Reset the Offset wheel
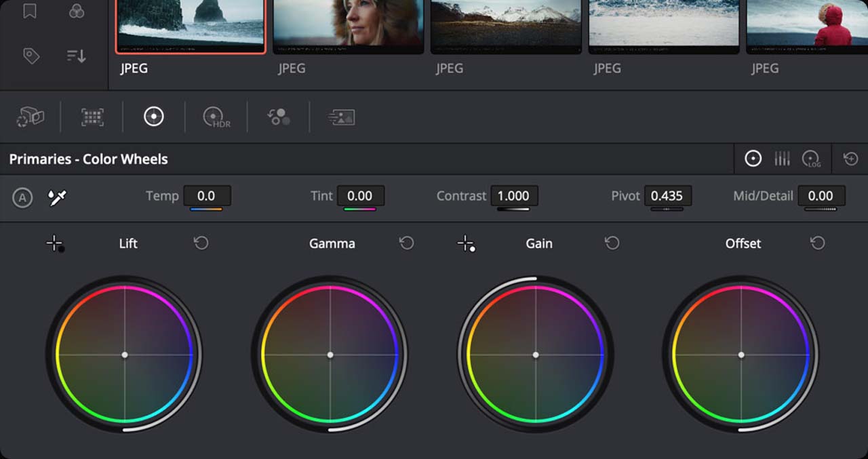 [817, 243]
